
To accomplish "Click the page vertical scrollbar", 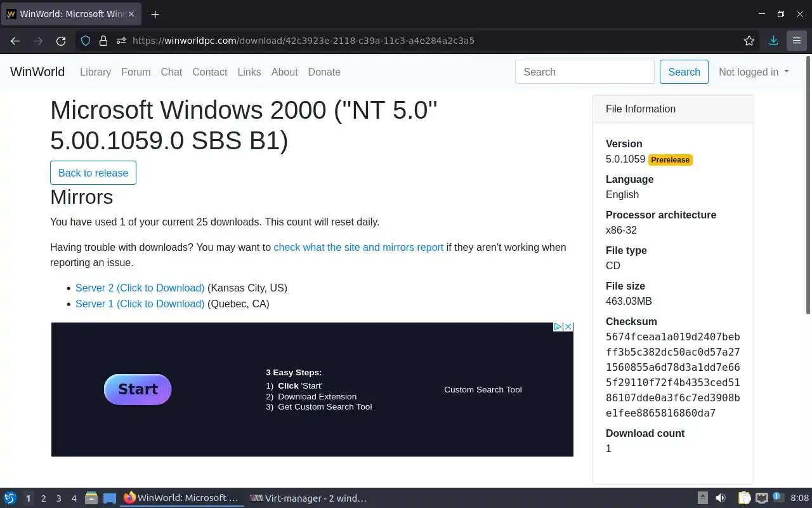I will (x=808, y=184).
